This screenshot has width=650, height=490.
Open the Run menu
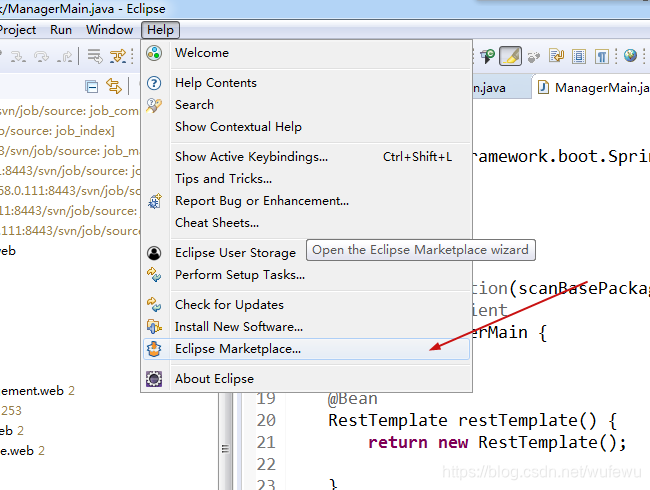point(61,30)
